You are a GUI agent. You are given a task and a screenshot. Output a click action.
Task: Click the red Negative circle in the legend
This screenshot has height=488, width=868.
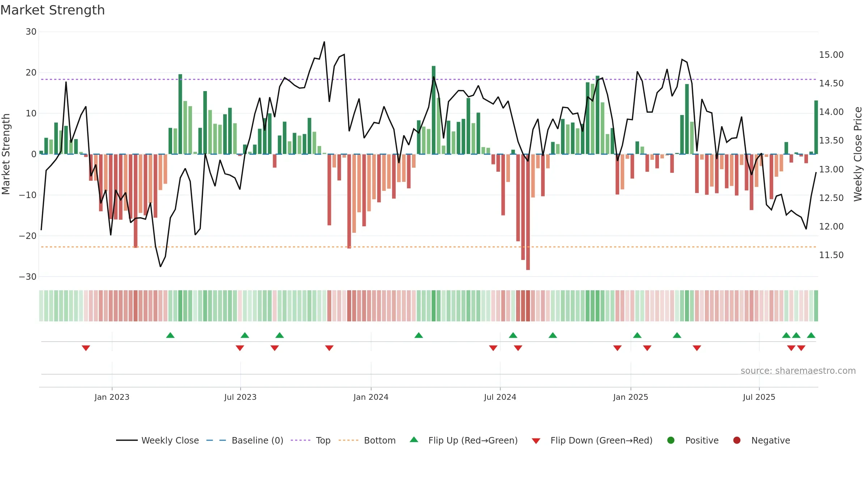[x=737, y=440]
